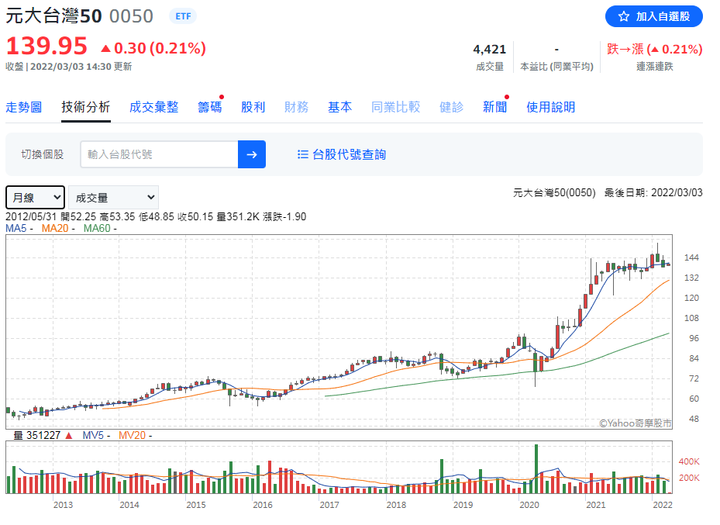Open the 新聞 tab
This screenshot has width=720, height=525.
[x=495, y=107]
